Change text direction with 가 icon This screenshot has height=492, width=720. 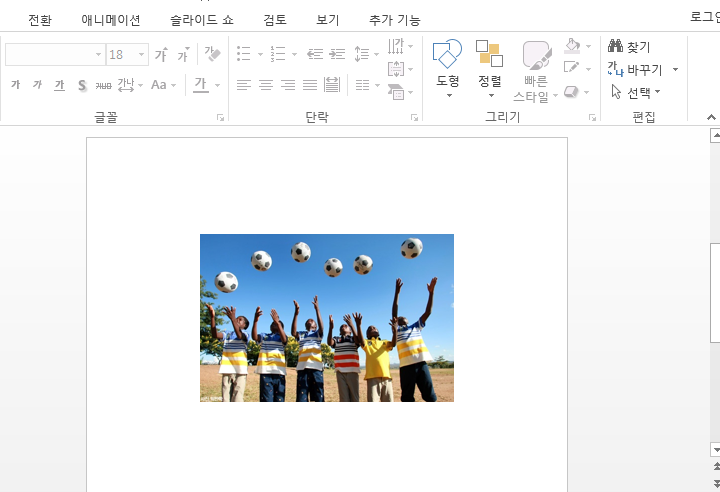click(399, 46)
